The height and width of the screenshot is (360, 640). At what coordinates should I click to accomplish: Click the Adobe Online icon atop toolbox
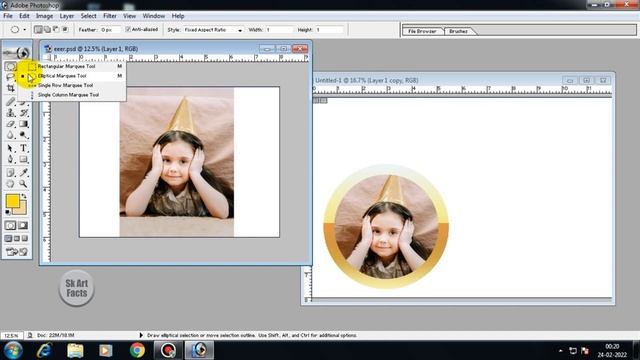point(17,53)
